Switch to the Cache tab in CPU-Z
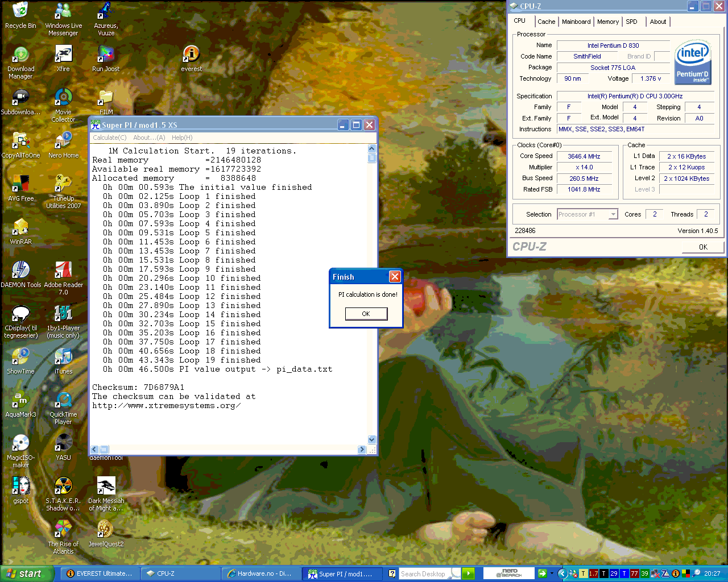This screenshot has height=582, width=728. click(546, 22)
